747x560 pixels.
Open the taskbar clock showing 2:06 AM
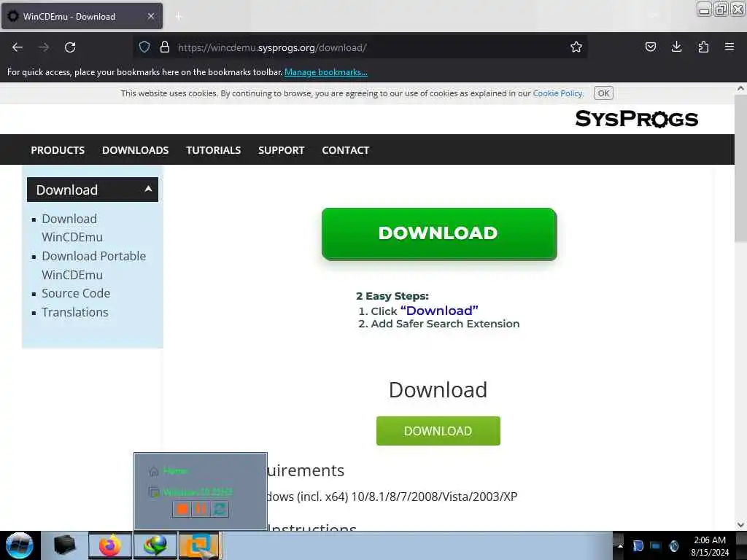point(709,546)
